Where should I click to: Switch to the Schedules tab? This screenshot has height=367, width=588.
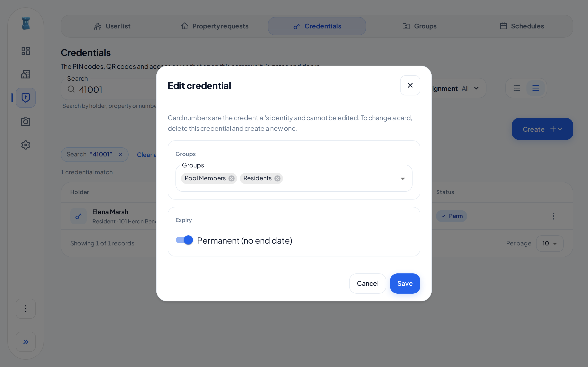pos(522,26)
